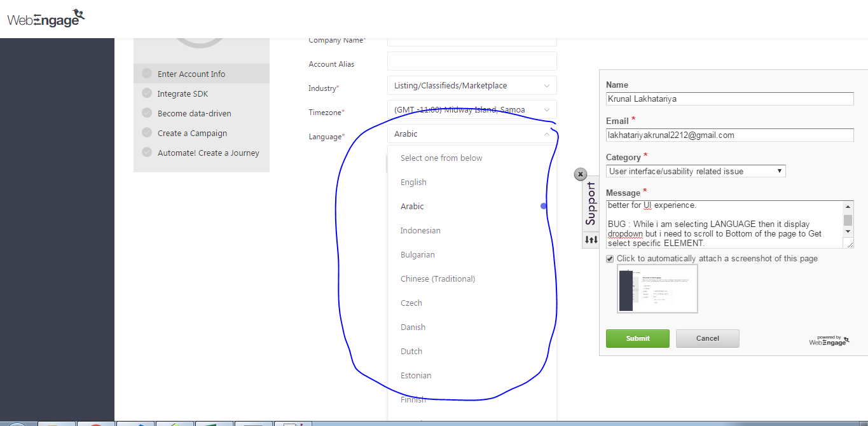Choose Estonian from language list

472,375
